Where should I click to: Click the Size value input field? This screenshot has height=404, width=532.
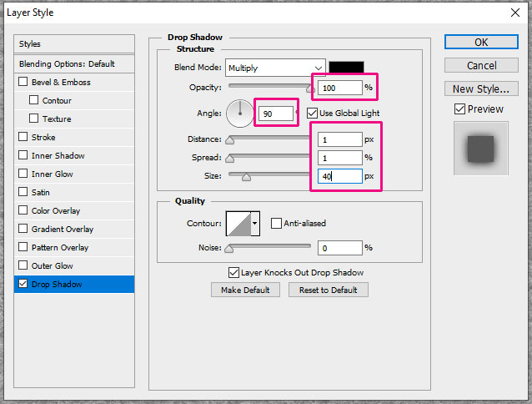(x=339, y=176)
